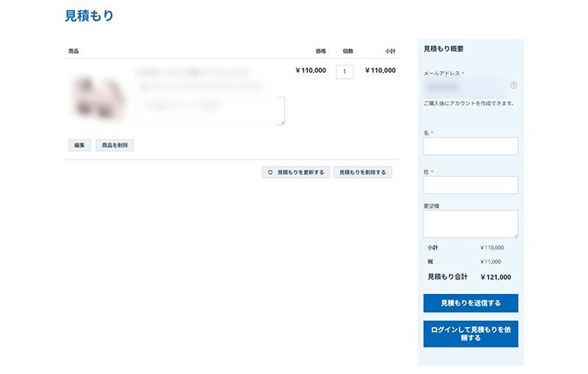Click the 編集 button under the product
The image size is (588, 374).
click(x=79, y=145)
